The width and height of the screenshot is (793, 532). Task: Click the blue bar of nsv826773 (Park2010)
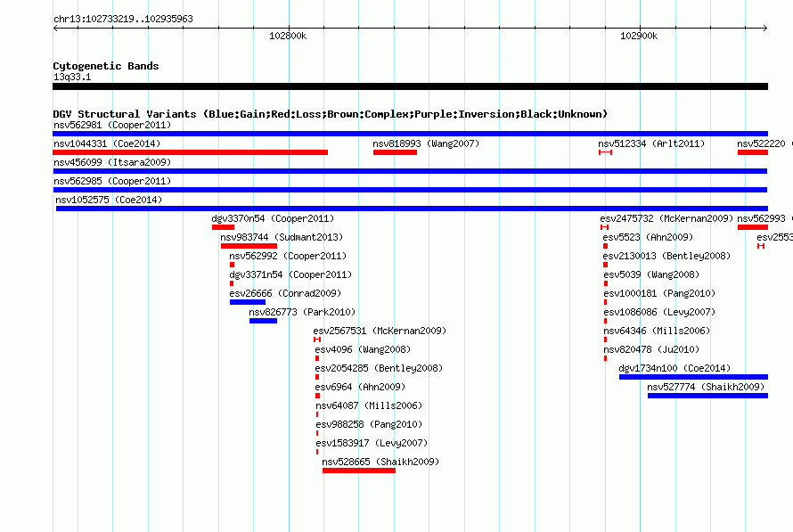tap(263, 321)
